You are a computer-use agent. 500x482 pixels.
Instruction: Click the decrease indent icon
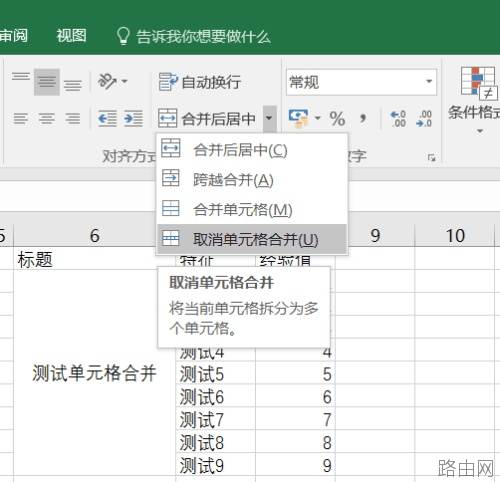[107, 118]
